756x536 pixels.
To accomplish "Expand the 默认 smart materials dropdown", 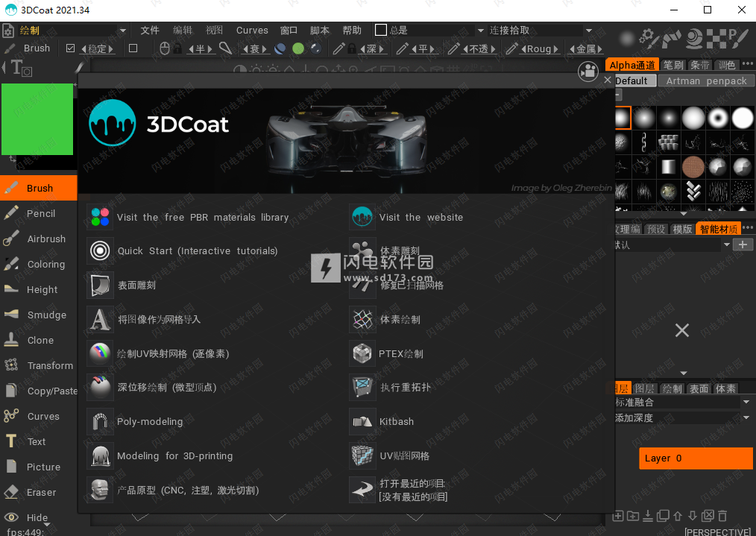I will [x=727, y=245].
